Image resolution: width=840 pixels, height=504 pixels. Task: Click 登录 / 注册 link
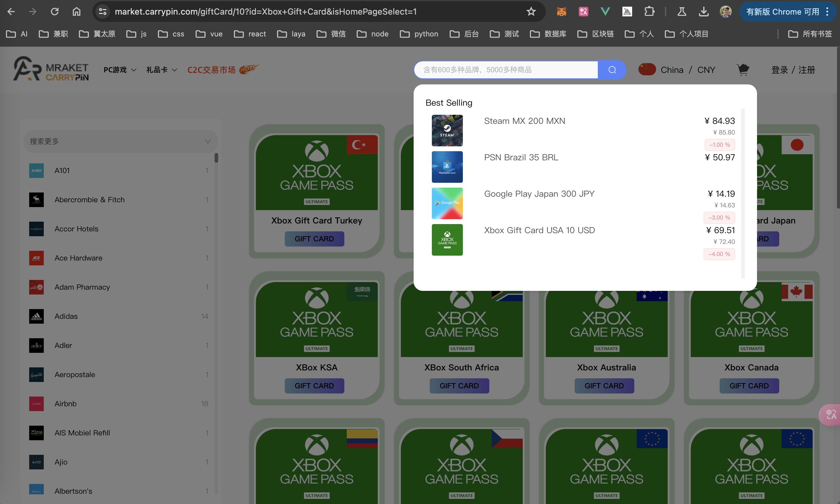793,70
